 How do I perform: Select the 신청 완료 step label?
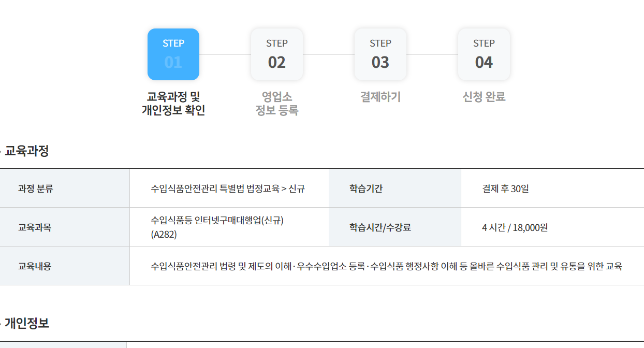[x=484, y=96]
